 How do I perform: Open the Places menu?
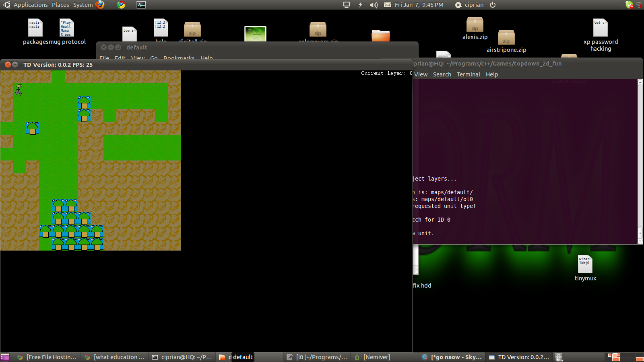pos(60,5)
